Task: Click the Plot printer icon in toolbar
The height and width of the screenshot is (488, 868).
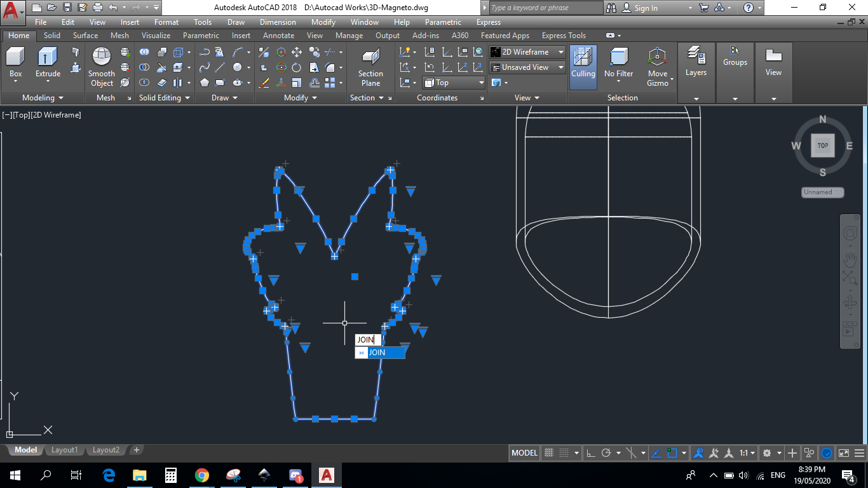Action: [97, 8]
